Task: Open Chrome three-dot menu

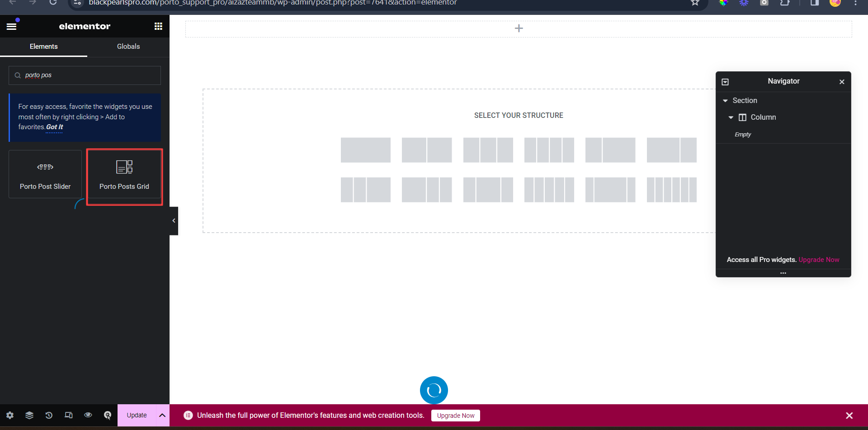Action: pyautogui.click(x=855, y=3)
